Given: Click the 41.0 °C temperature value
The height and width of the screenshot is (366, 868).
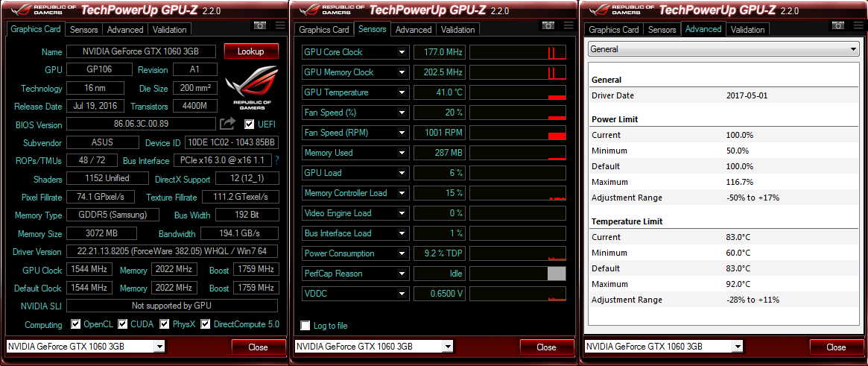Looking at the screenshot, I should pos(439,92).
